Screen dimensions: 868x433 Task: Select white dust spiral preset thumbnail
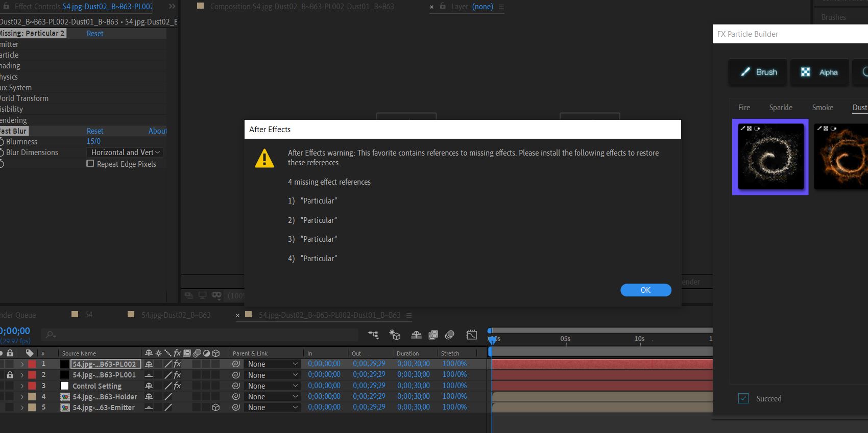[x=770, y=157]
